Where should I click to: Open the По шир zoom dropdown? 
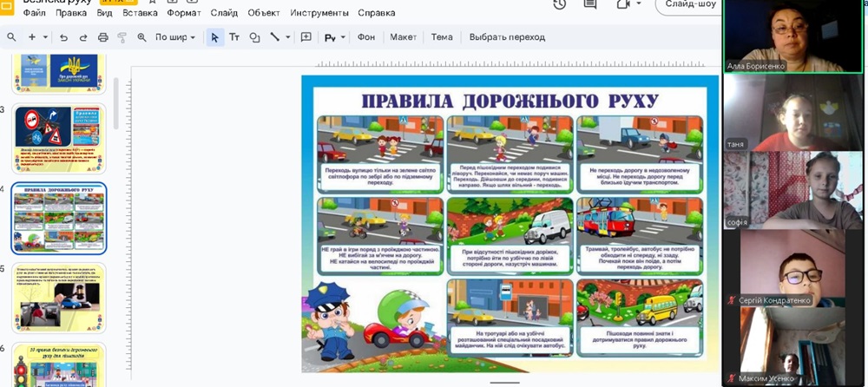175,37
